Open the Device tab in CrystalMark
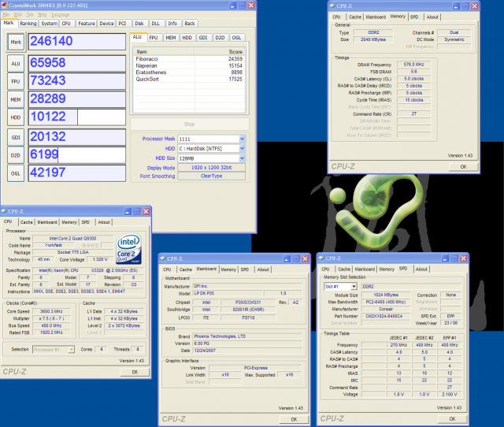Image resolution: width=504 pixels, height=427 pixels. 106,24
